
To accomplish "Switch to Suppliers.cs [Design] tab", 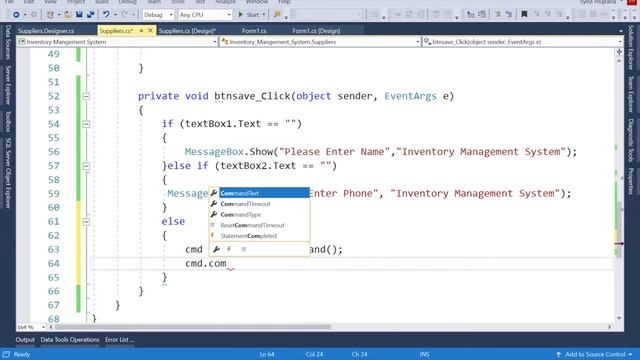I will 187,31.
